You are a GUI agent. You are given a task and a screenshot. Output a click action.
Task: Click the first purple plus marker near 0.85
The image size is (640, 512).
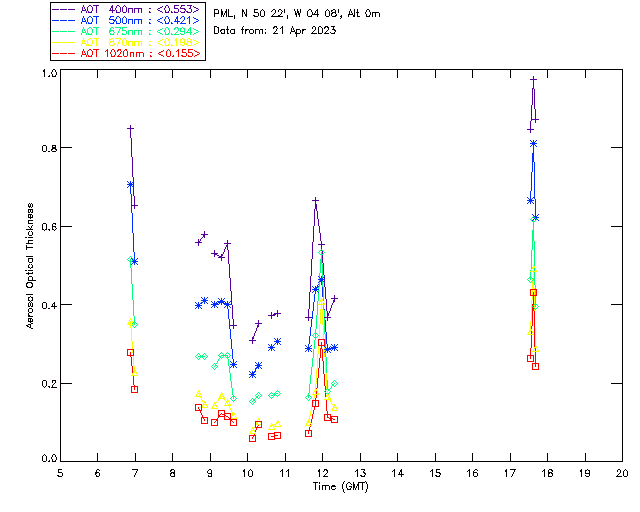130,129
